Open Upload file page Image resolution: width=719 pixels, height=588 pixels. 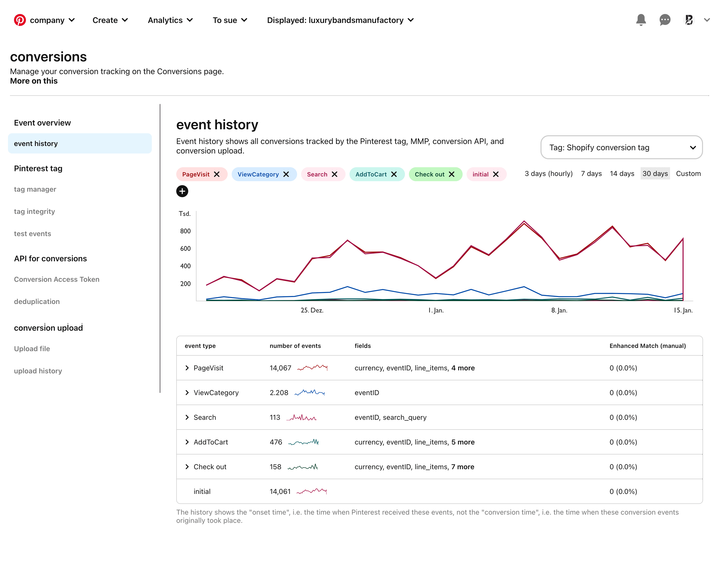pyautogui.click(x=32, y=349)
